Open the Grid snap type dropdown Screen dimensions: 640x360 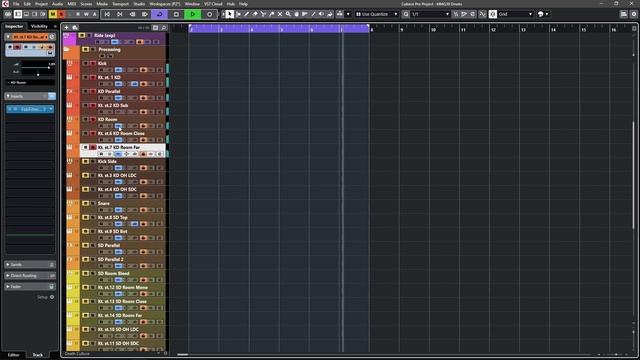click(516, 14)
